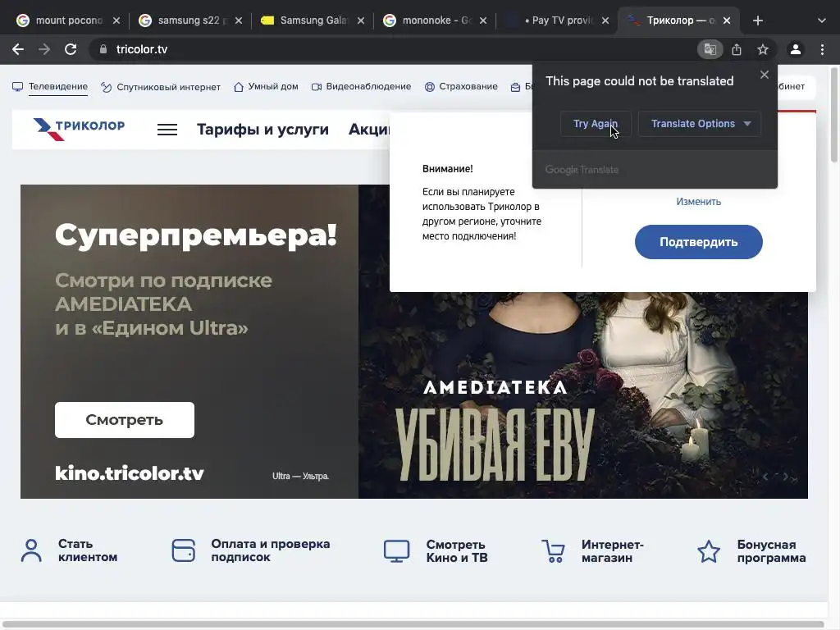Open the Chrome three-dot menu

click(x=822, y=49)
